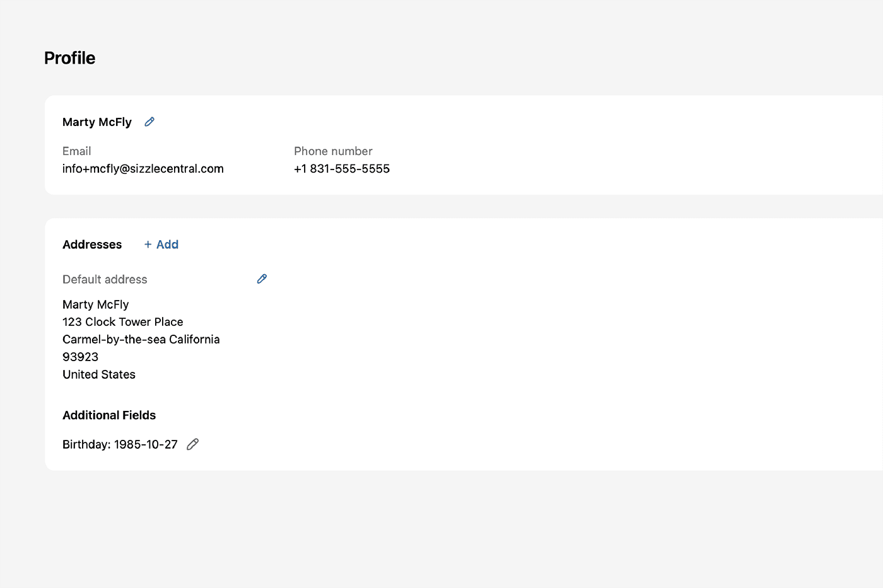This screenshot has height=588, width=883.
Task: Select phone number +1 831-555-5555
Action: (342, 169)
